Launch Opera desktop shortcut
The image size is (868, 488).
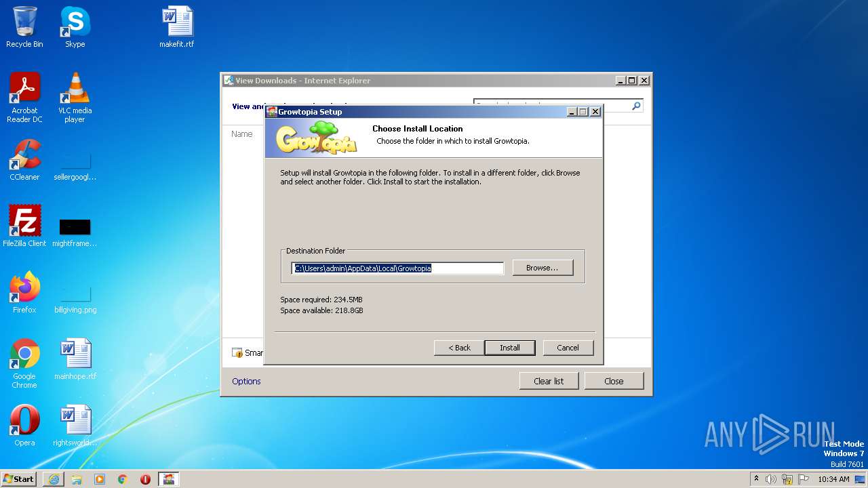click(x=24, y=425)
